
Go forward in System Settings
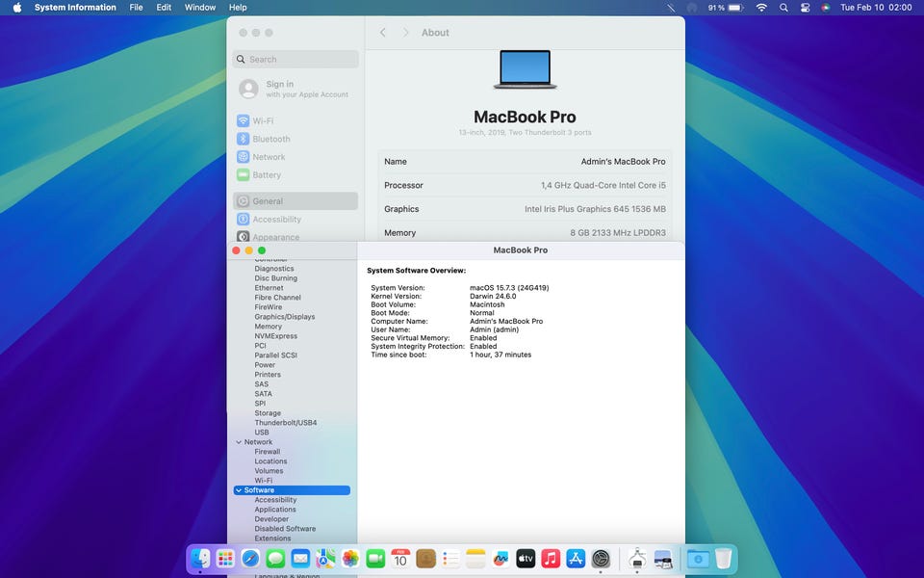point(405,33)
